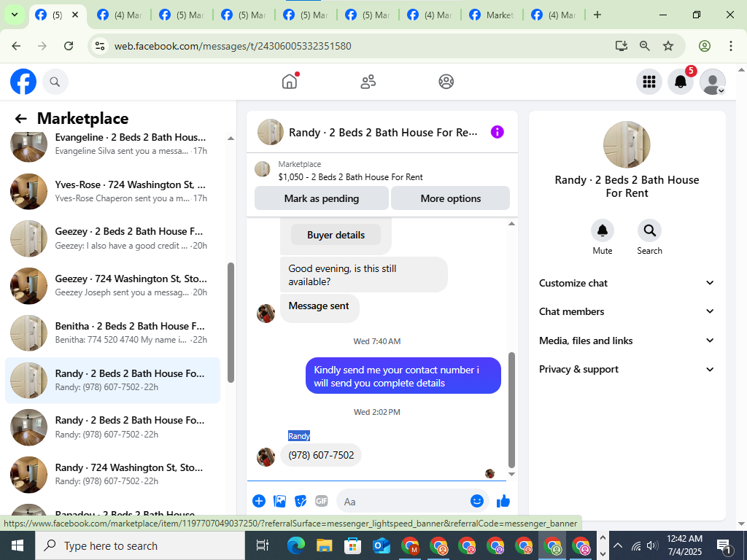Screen dimensions: 747x560
Task: Click Randy's large profile thumbnail in details panel
Action: coord(627,144)
